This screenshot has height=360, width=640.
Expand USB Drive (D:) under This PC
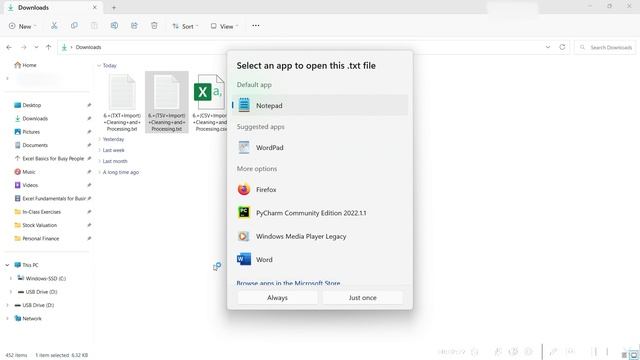(11, 292)
